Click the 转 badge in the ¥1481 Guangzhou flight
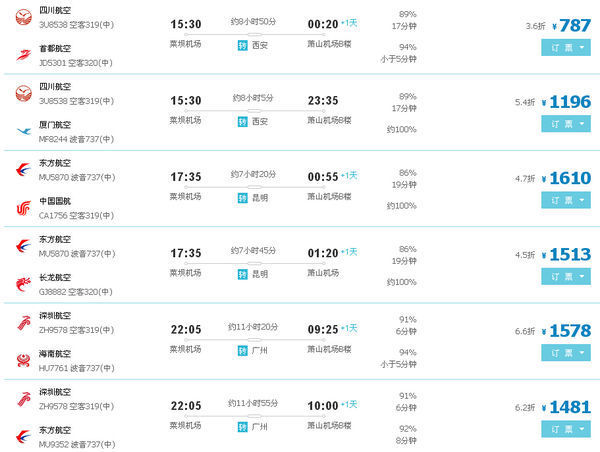The width and height of the screenshot is (600, 452). pos(243,426)
